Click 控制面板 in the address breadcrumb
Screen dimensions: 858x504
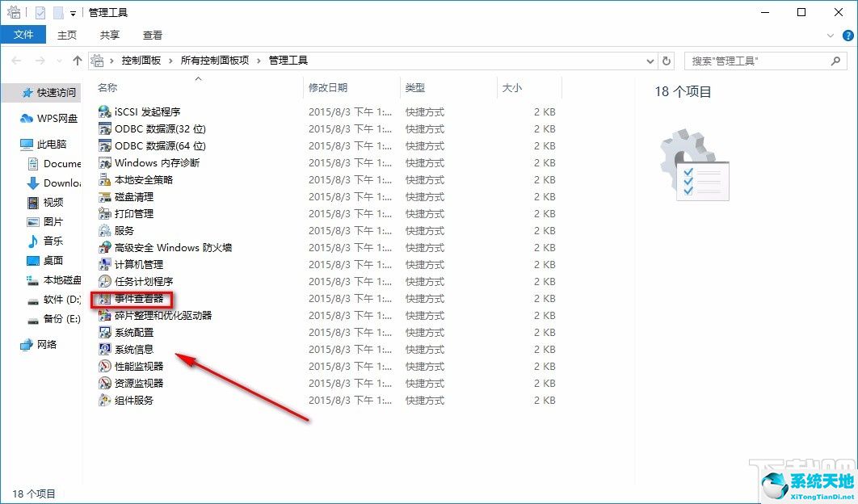(141, 61)
